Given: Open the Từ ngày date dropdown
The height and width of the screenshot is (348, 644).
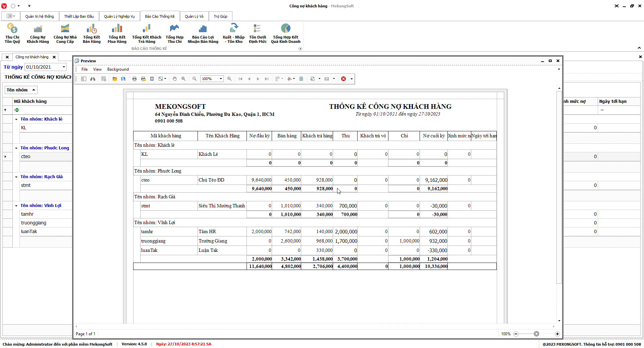Looking at the screenshot, I should click(64, 67).
